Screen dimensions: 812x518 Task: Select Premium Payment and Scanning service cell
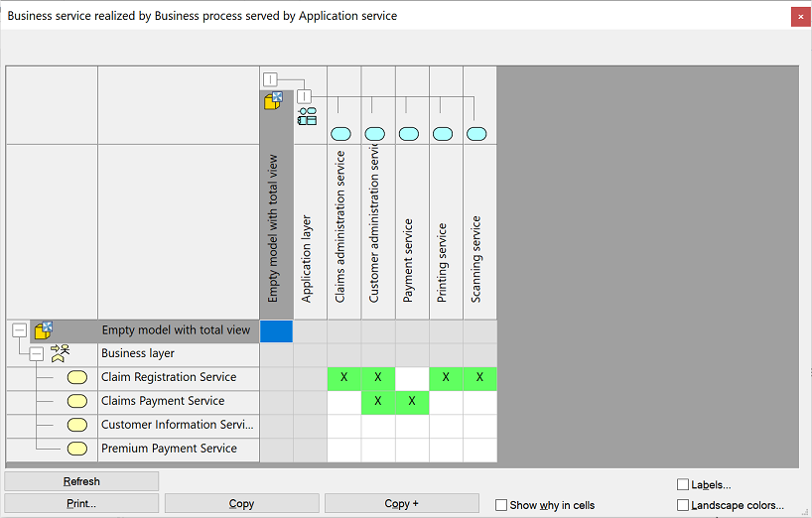[x=480, y=451]
